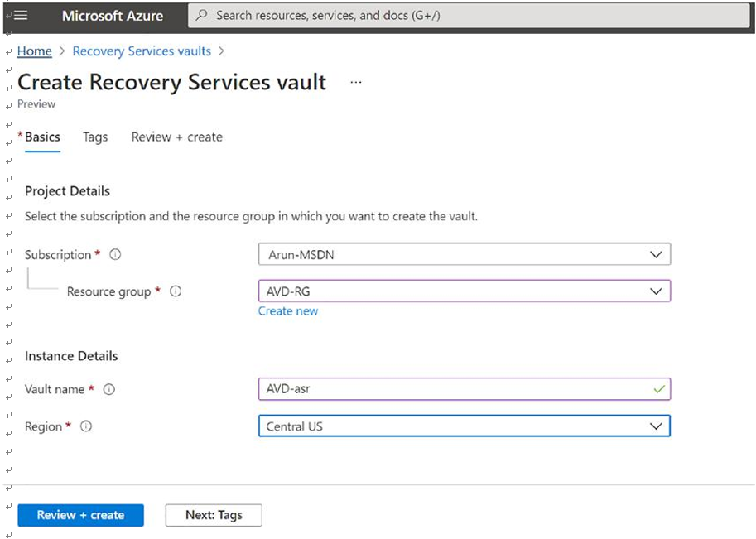
Task: Click the Create new resource group link
Action: click(x=288, y=311)
